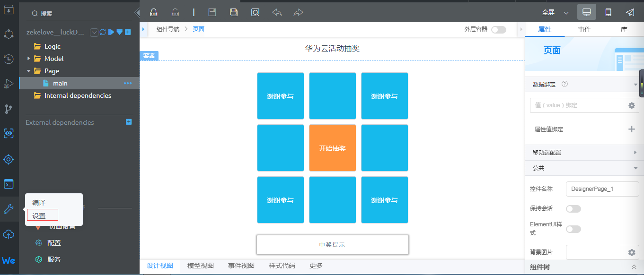
Task: Collapse the common properties section
Action: point(635,168)
